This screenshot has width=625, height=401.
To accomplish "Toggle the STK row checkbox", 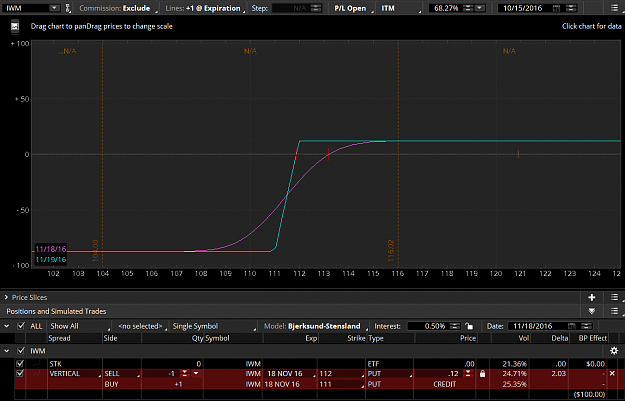I will click(x=20, y=364).
